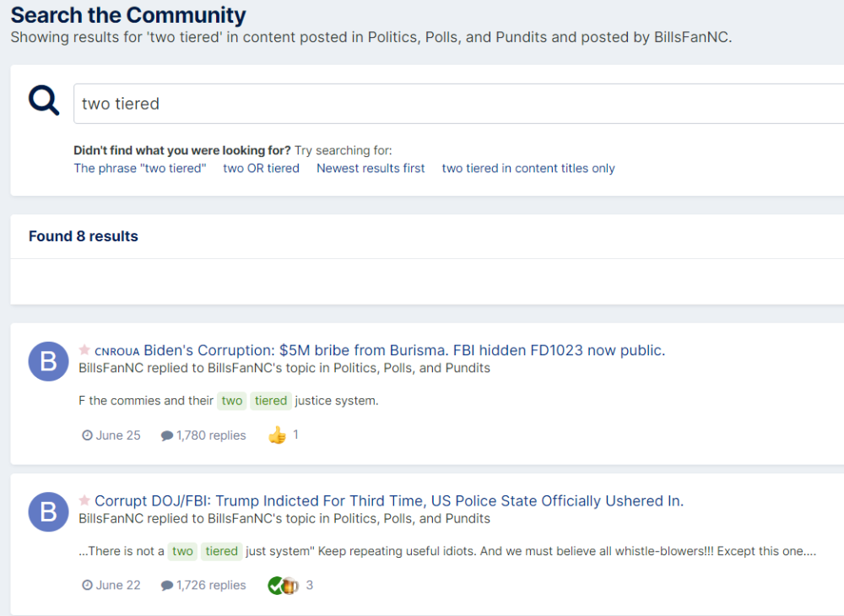The image size is (844, 616).
Task: Click the 'Found 8 results' heading
Action: tap(84, 236)
